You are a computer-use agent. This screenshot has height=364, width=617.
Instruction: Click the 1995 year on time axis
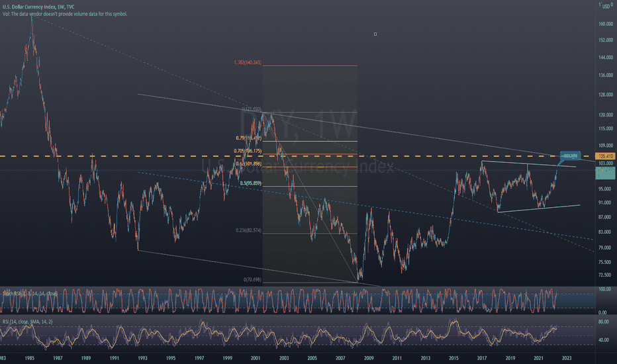(x=171, y=359)
